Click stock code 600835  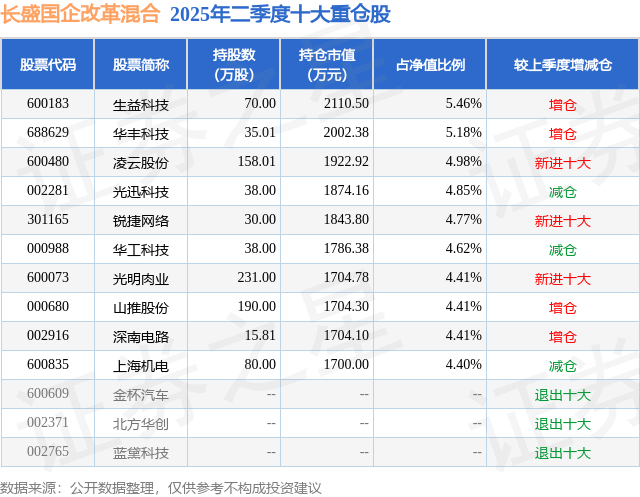[x=48, y=364]
